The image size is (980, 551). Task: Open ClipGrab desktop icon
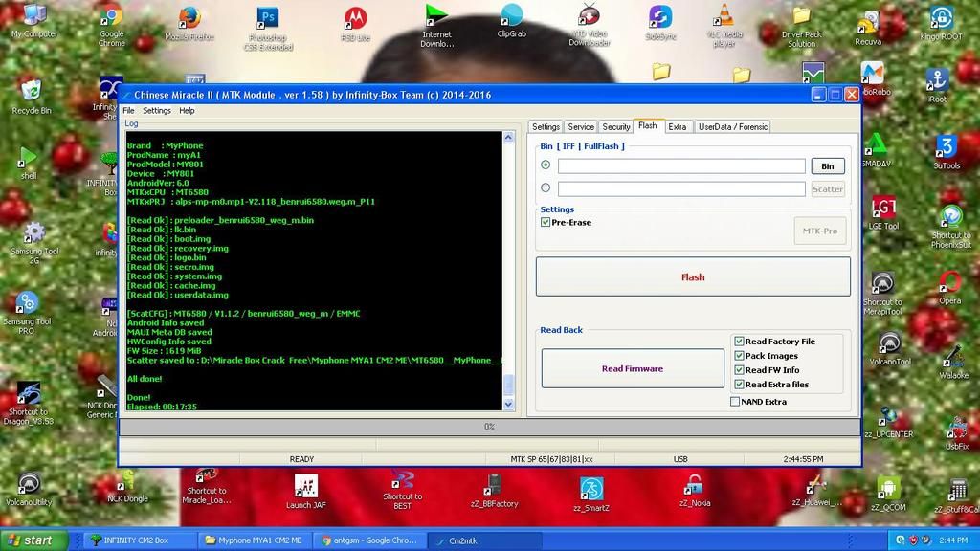pyautogui.click(x=511, y=21)
